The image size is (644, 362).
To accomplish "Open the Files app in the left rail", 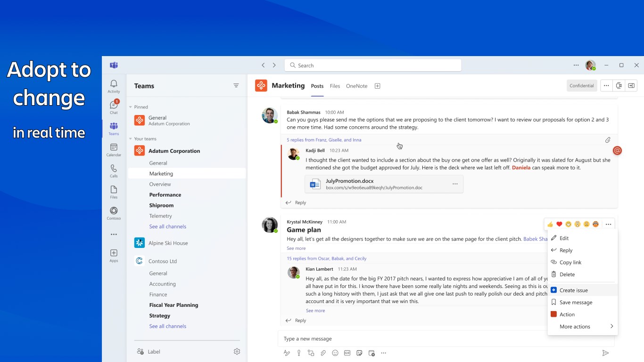I will point(114,192).
